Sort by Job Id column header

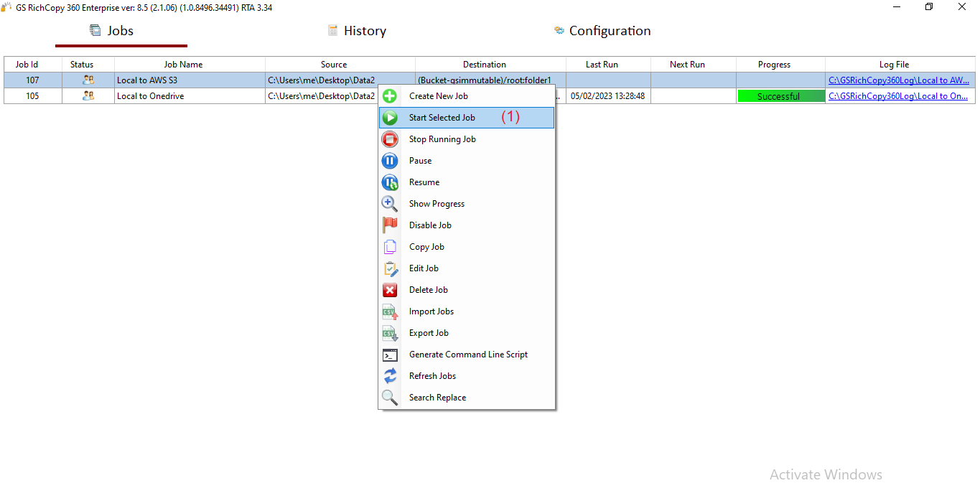[33, 65]
